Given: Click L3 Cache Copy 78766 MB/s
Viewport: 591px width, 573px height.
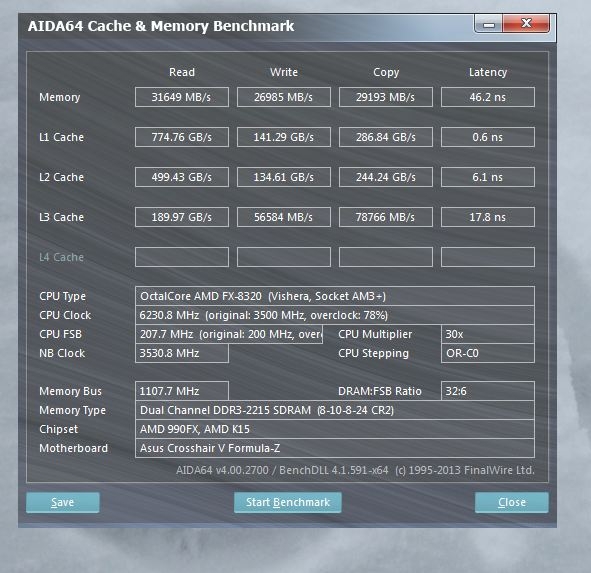Looking at the screenshot, I should [386, 217].
